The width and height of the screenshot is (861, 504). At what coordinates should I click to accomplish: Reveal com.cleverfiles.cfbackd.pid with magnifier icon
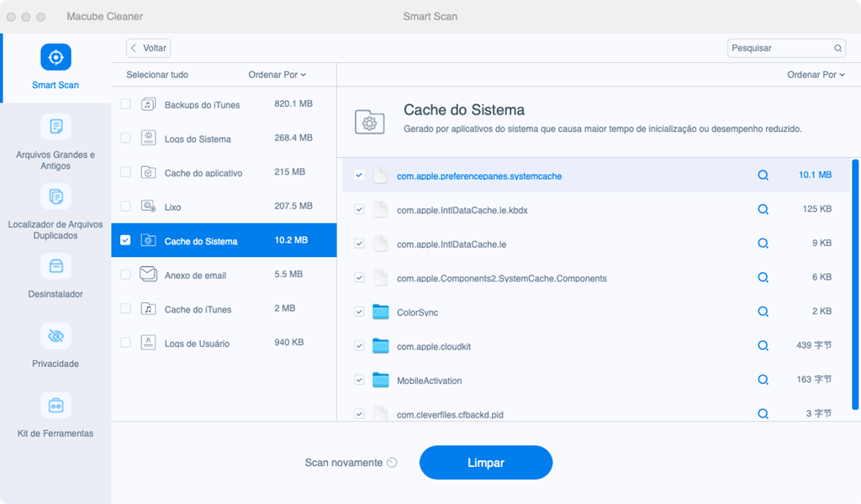point(763,413)
